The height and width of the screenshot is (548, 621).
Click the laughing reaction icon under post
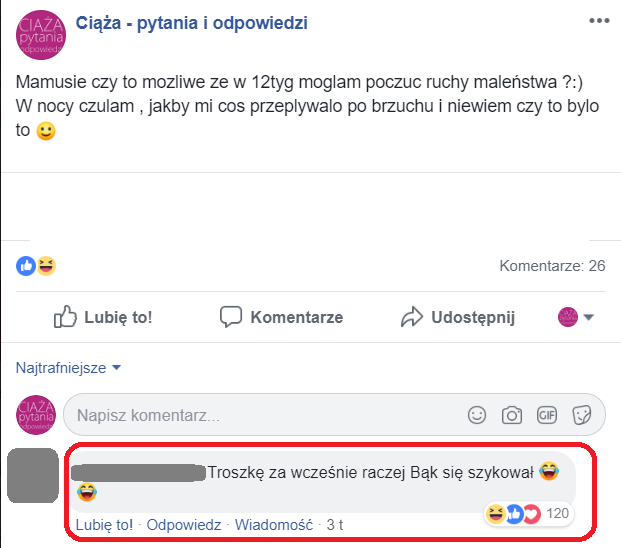pyautogui.click(x=46, y=266)
